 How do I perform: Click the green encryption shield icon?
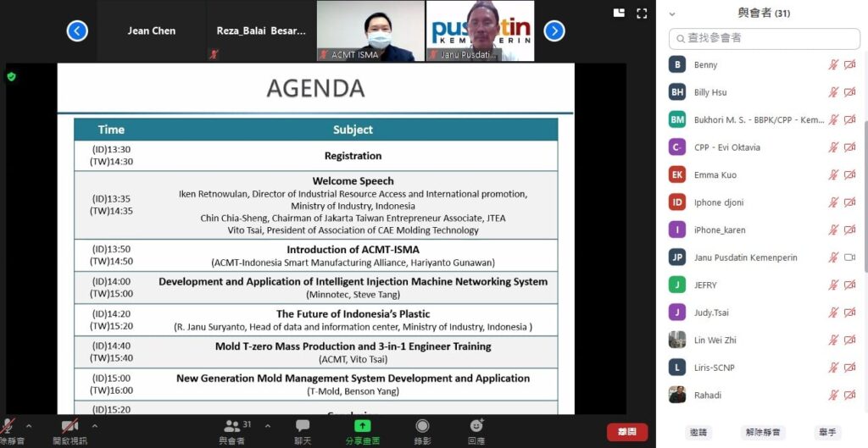[11, 76]
